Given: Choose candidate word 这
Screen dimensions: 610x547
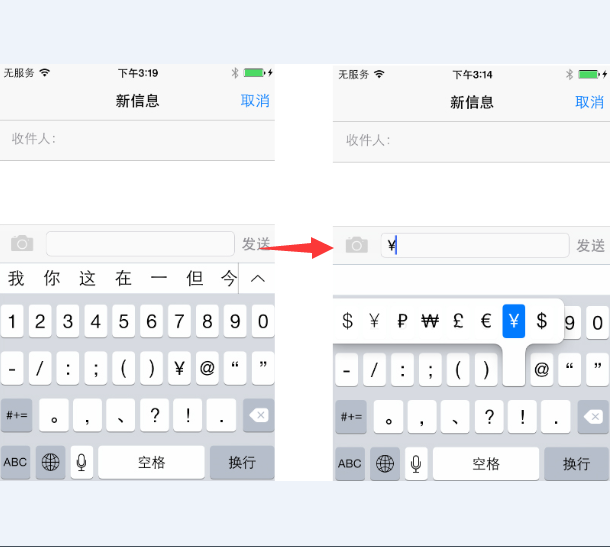Looking at the screenshot, I should [x=87, y=279].
